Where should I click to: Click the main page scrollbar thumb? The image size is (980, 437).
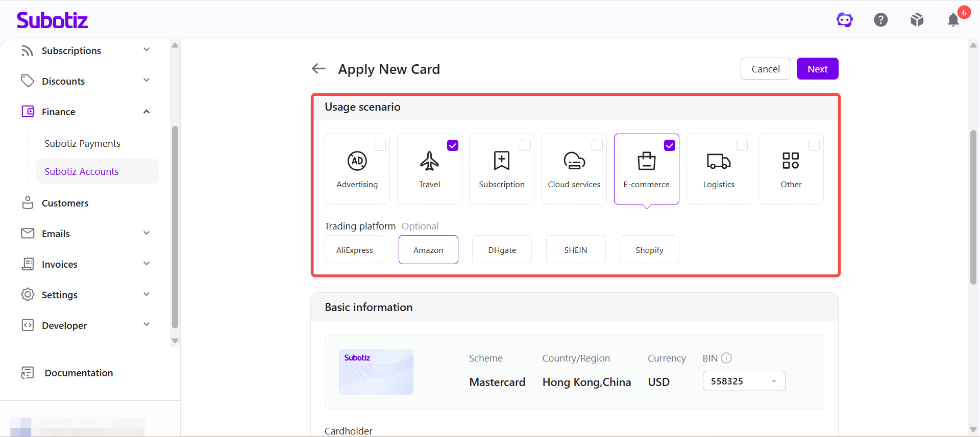click(973, 207)
